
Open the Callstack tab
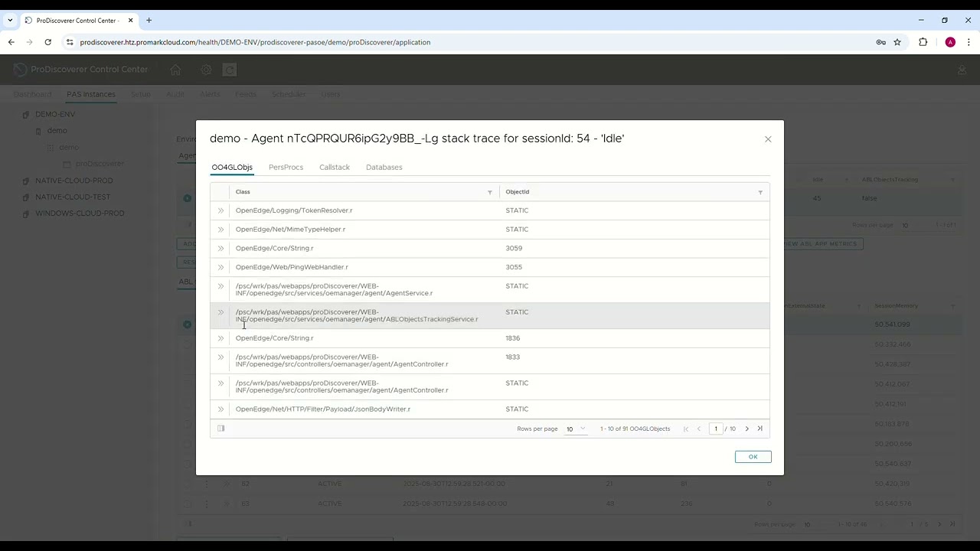coord(335,167)
